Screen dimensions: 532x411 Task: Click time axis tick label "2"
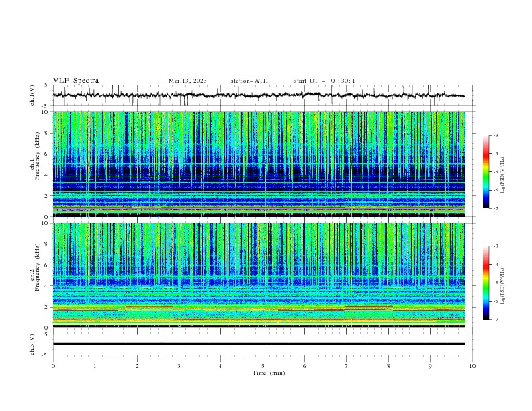pyautogui.click(x=137, y=366)
